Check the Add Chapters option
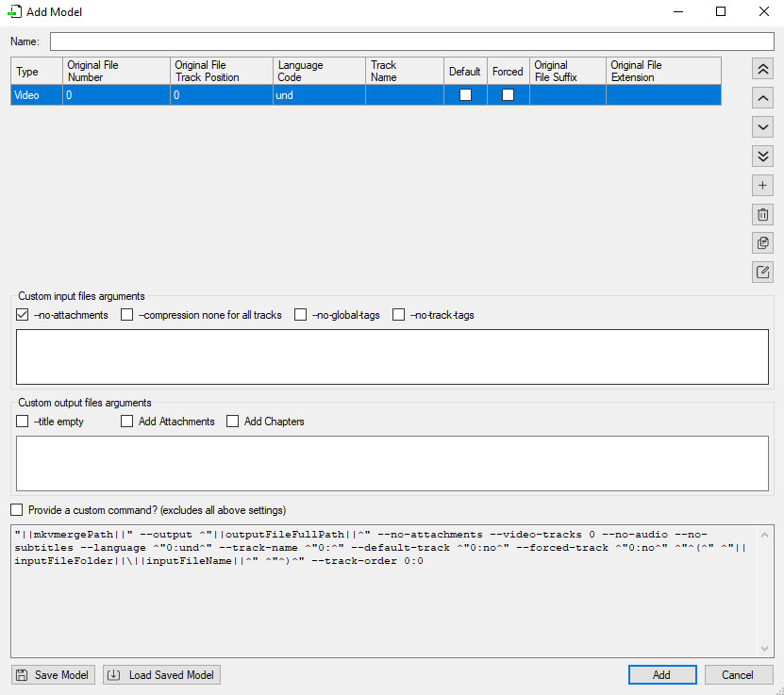 (232, 422)
